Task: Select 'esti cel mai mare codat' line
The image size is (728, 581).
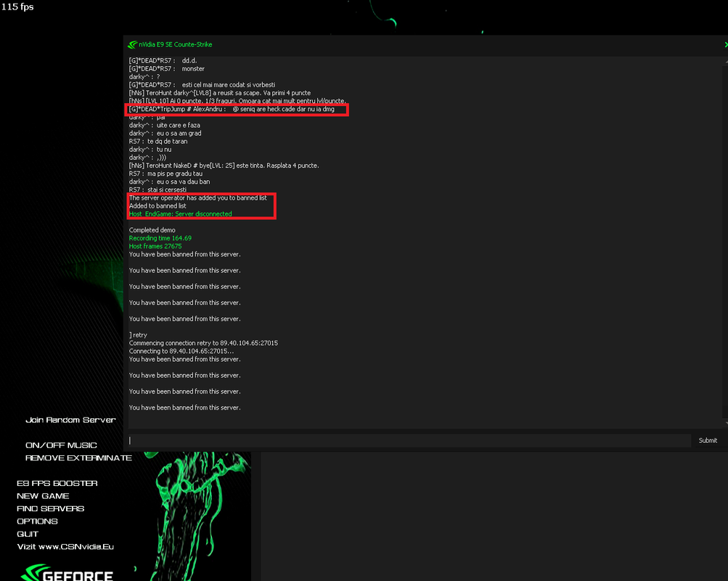Action: click(202, 85)
